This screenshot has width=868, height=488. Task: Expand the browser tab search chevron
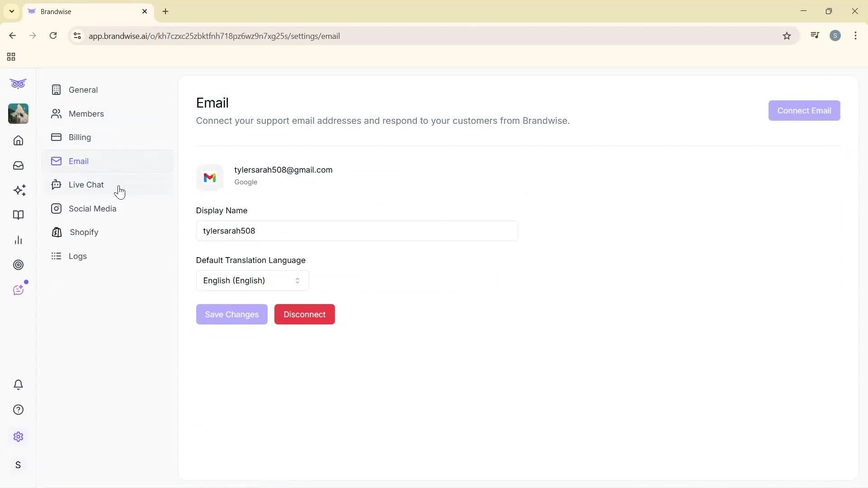(x=11, y=11)
